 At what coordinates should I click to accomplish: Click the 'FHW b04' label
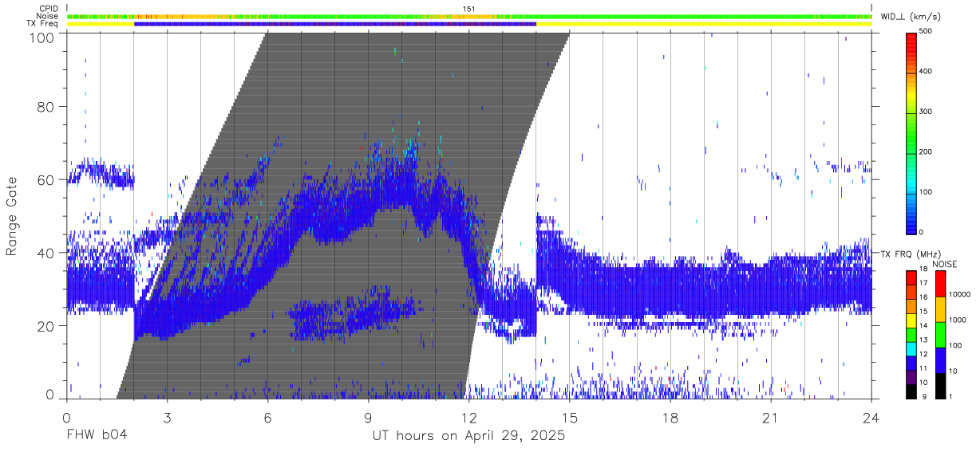click(97, 436)
